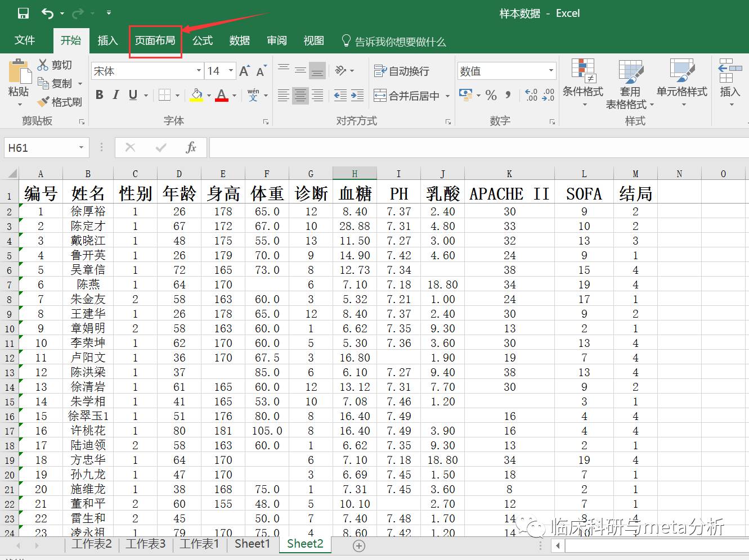Toggle 自动换行 wrap text

coord(402,71)
